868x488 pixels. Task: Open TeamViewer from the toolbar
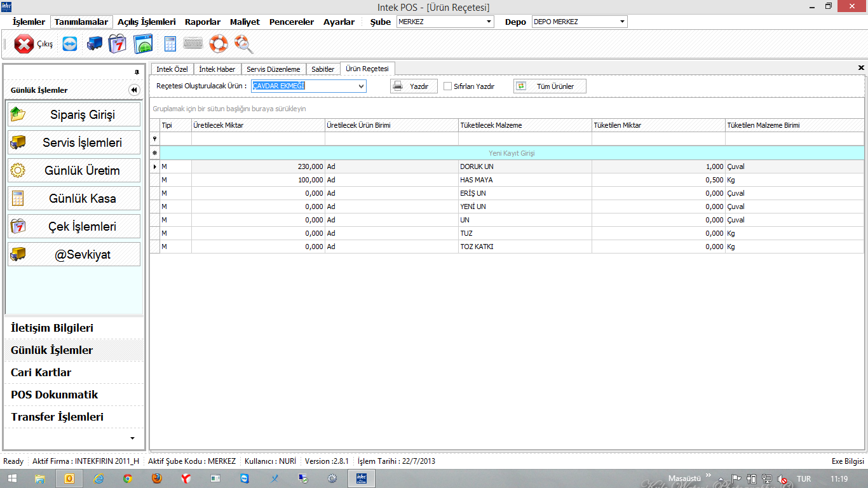pos(69,44)
